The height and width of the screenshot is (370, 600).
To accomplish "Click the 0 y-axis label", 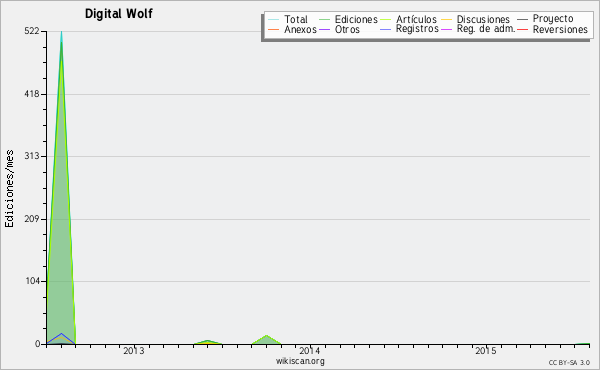I will coord(38,344).
